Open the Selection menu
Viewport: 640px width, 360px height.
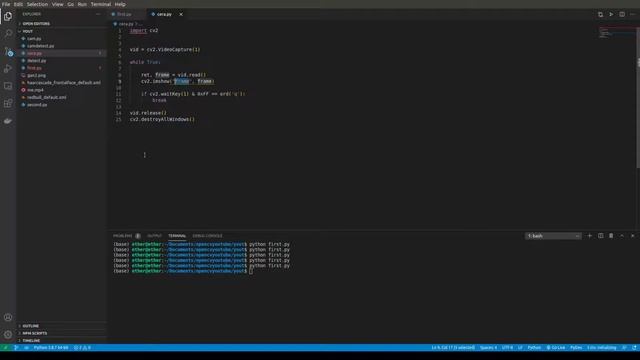(x=38, y=4)
